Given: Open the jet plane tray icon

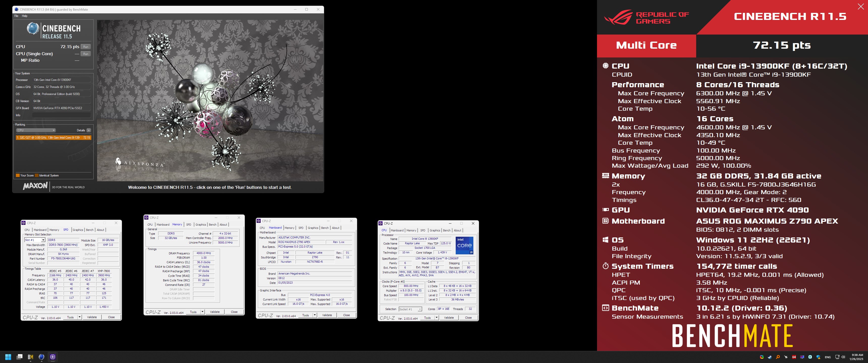Looking at the screenshot, I should tap(786, 357).
